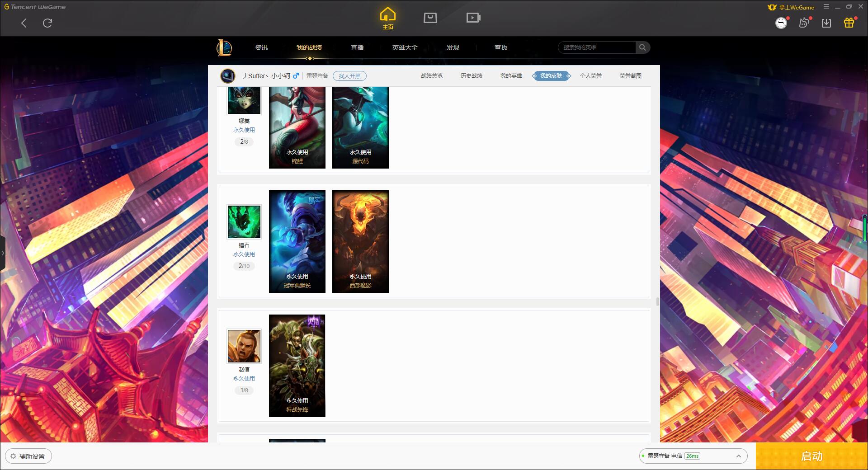This screenshot has width=868, height=470.
Task: Click the Tencent WeGame title logo
Action: click(x=35, y=7)
